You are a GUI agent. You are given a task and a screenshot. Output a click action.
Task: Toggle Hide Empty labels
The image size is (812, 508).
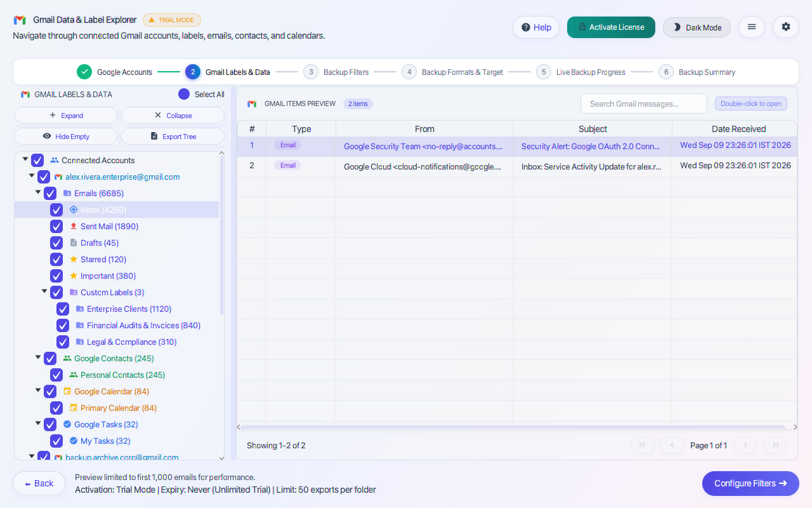[x=66, y=137]
